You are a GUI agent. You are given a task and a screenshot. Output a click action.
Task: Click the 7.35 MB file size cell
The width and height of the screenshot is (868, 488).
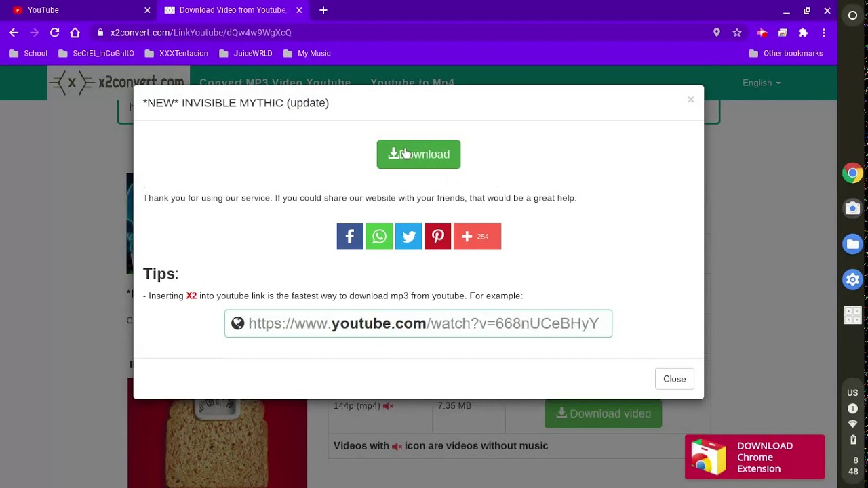point(454,406)
